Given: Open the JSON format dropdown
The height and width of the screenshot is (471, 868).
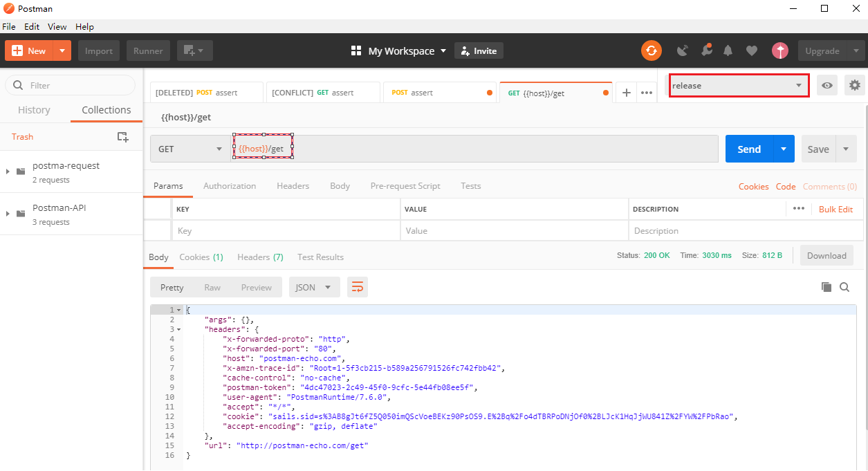Looking at the screenshot, I should click(x=315, y=287).
